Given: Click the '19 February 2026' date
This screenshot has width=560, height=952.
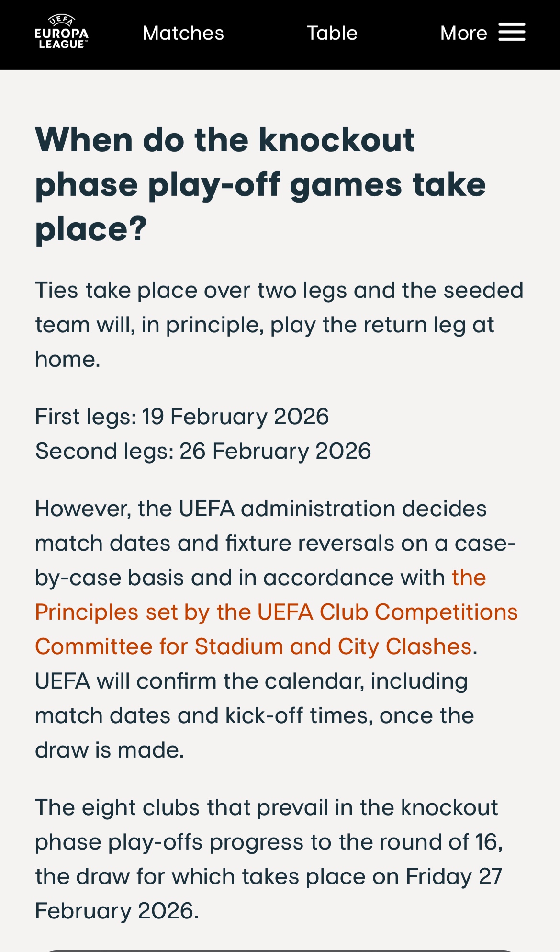Looking at the screenshot, I should pyautogui.click(x=235, y=417).
